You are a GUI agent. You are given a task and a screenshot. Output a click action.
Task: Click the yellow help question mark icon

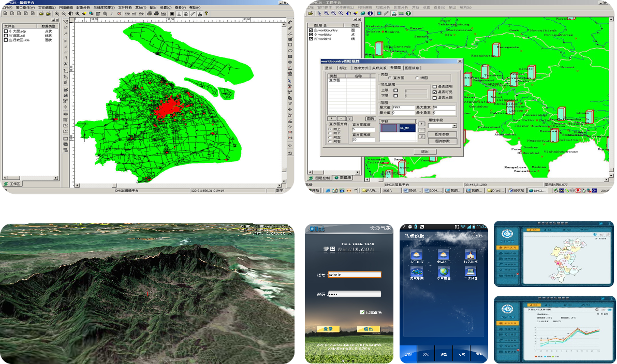pyautogui.click(x=206, y=14)
